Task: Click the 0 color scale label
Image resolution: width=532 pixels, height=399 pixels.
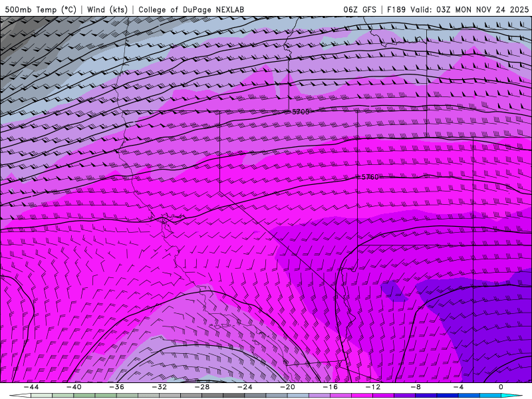Action: (501, 387)
